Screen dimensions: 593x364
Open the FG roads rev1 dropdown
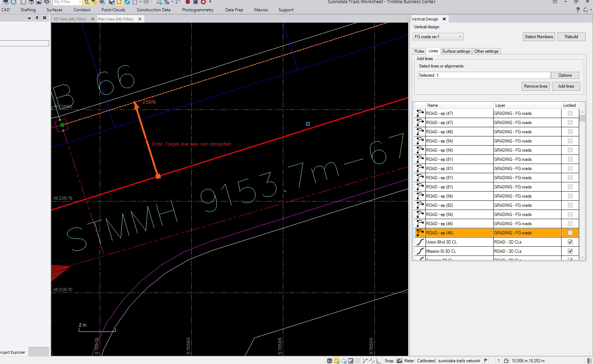pos(459,36)
